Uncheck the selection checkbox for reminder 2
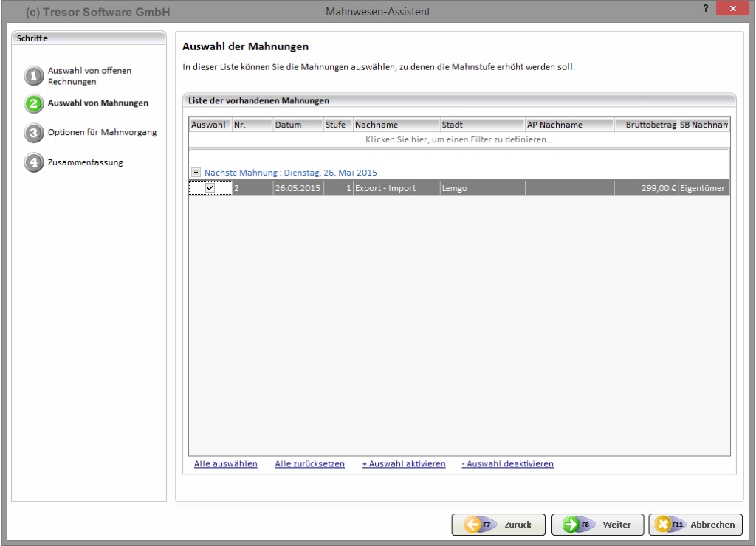The image size is (756, 546). [x=210, y=188]
